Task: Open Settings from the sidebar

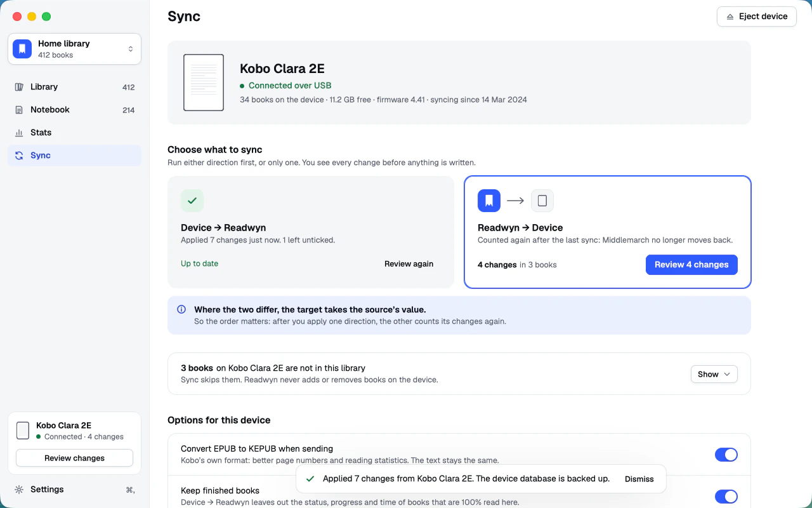Action: pos(74,490)
